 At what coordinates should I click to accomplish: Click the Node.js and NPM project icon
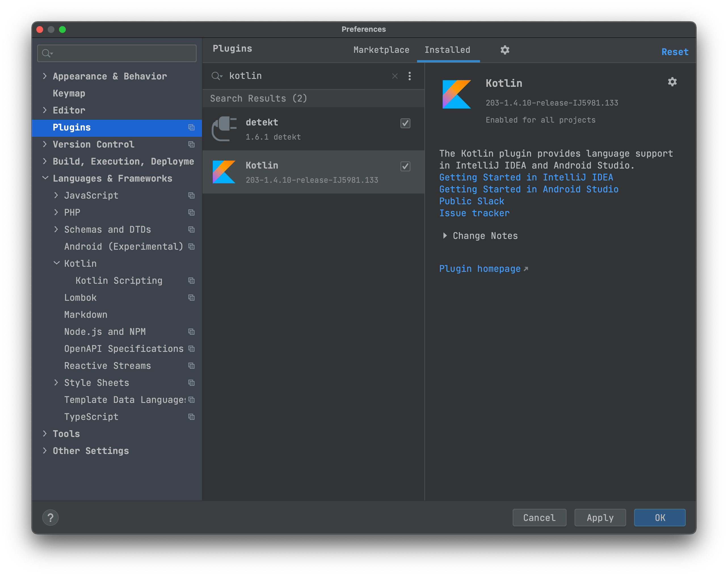(x=192, y=332)
